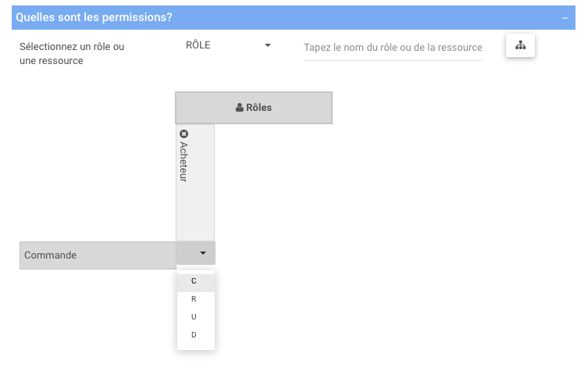Click the user icon in Rôles header

(240, 108)
